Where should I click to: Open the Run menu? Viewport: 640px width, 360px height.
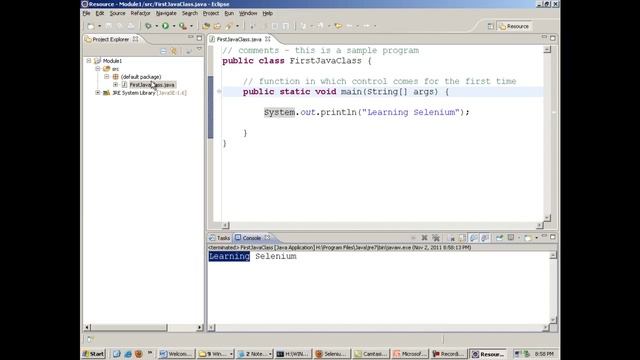click(x=229, y=13)
